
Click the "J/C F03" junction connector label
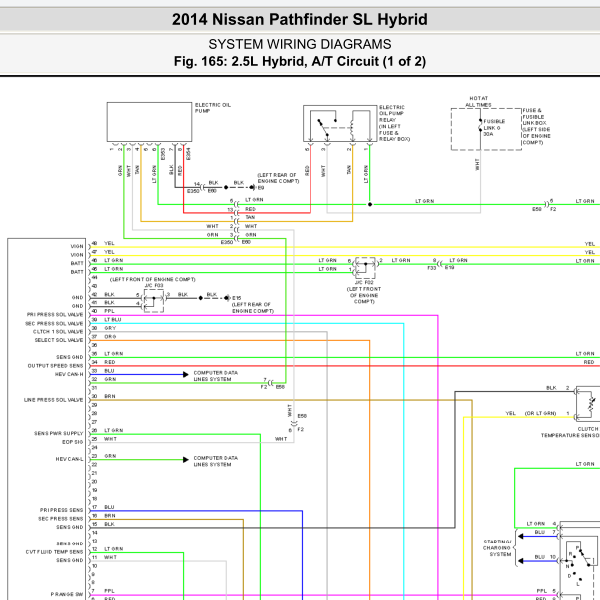tap(154, 285)
